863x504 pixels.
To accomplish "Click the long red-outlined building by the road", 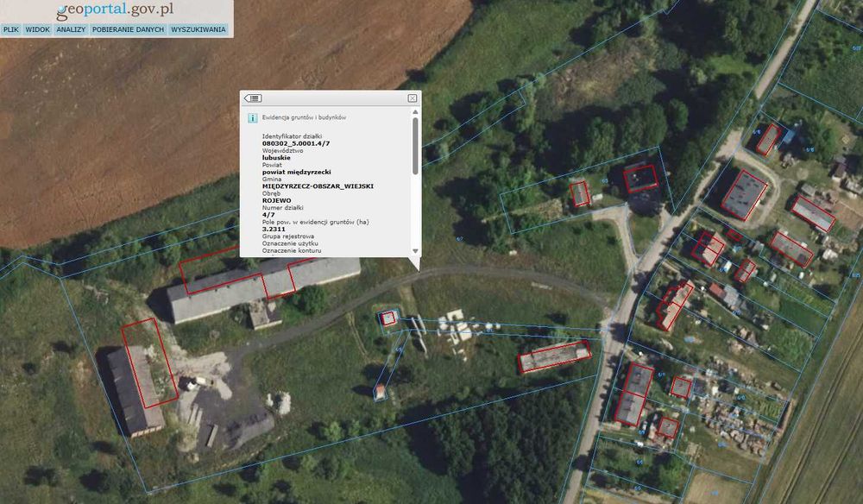I will (x=555, y=356).
